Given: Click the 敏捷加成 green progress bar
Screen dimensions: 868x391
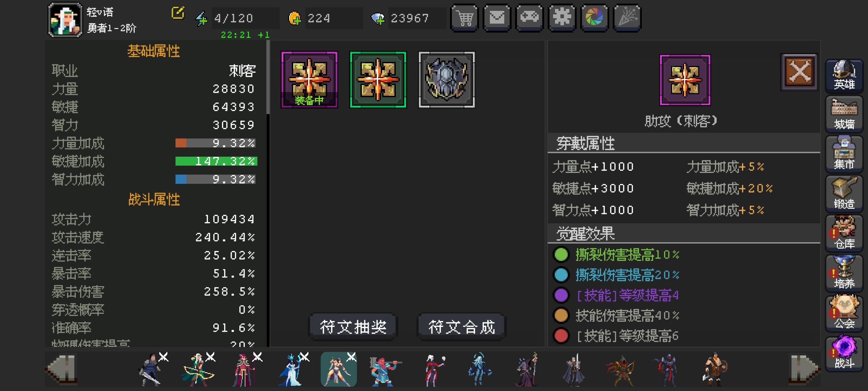Looking at the screenshot, I should point(216,161).
